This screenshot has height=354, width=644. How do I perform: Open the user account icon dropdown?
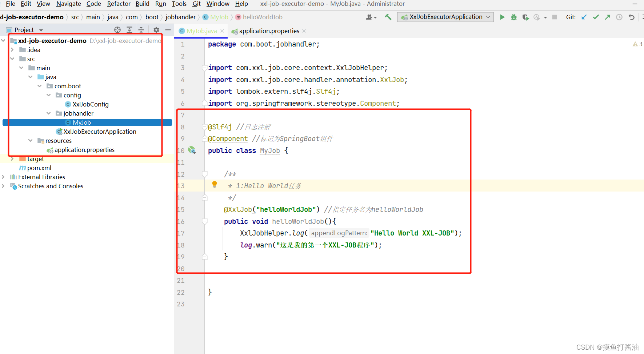click(371, 17)
